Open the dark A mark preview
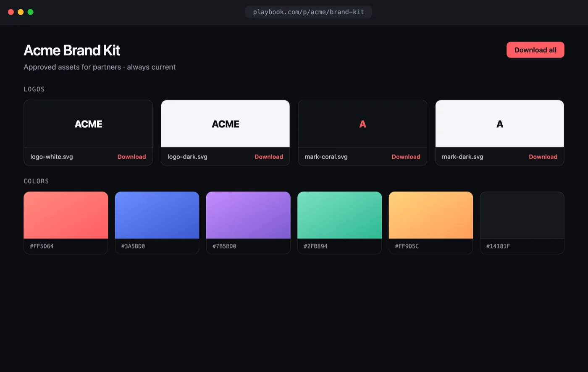588x372 pixels. [500, 124]
